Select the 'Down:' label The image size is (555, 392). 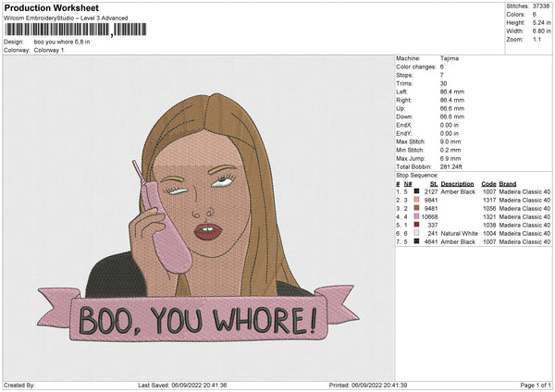tap(404, 116)
